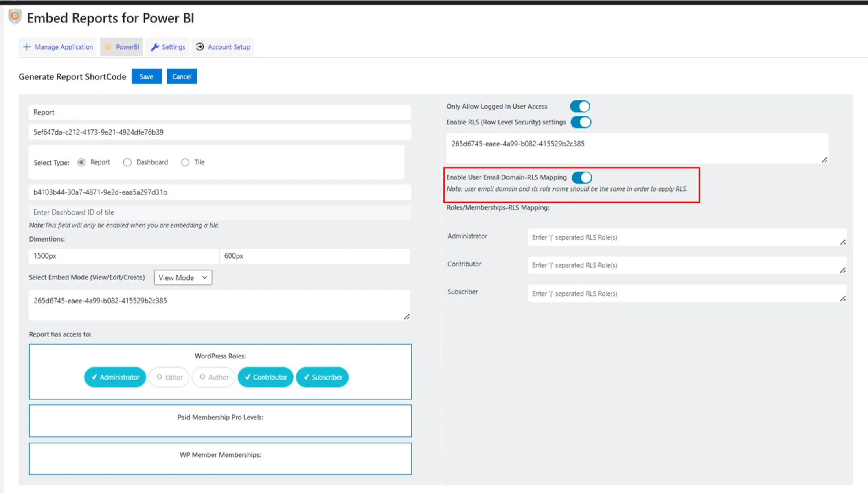Click the Generate Report ShortCode heading
Image resolution: width=868 pixels, height=493 pixels.
(72, 76)
